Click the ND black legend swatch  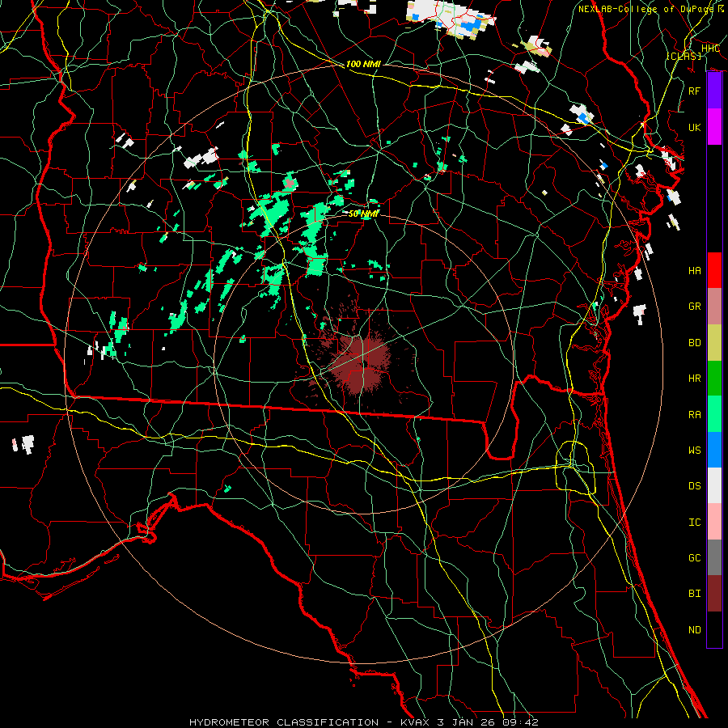pos(714,629)
